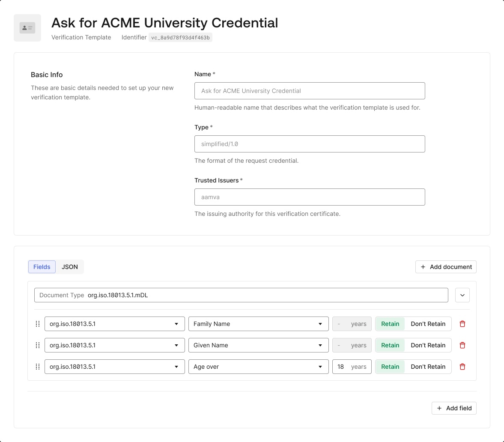Viewport: 504px width, 442px height.
Task: Collapse the Document Type section chevron
Action: point(462,295)
